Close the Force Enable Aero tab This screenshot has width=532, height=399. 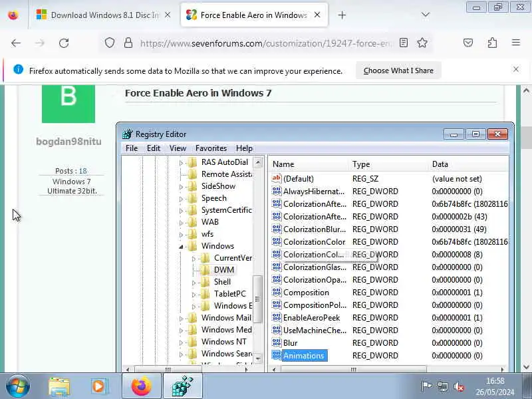point(317,15)
